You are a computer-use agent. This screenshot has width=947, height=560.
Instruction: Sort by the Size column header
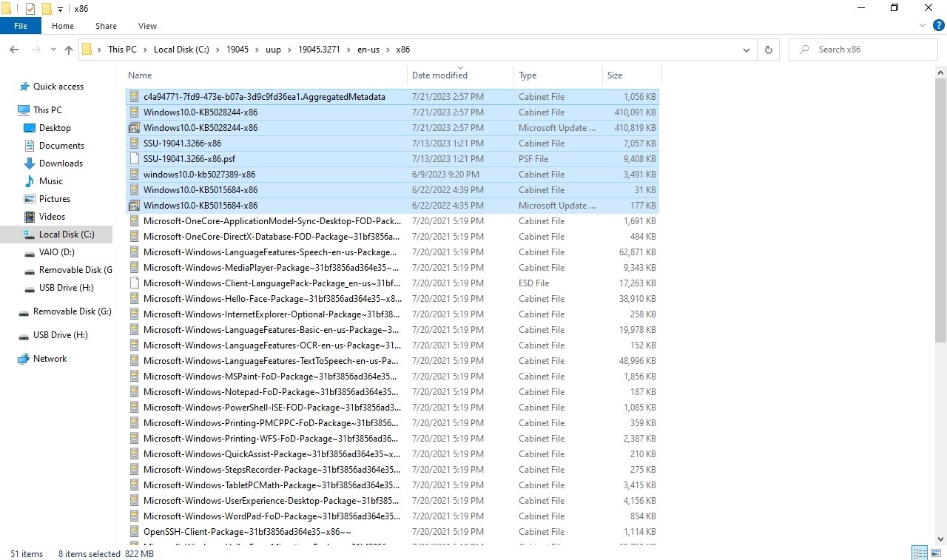pyautogui.click(x=632, y=75)
